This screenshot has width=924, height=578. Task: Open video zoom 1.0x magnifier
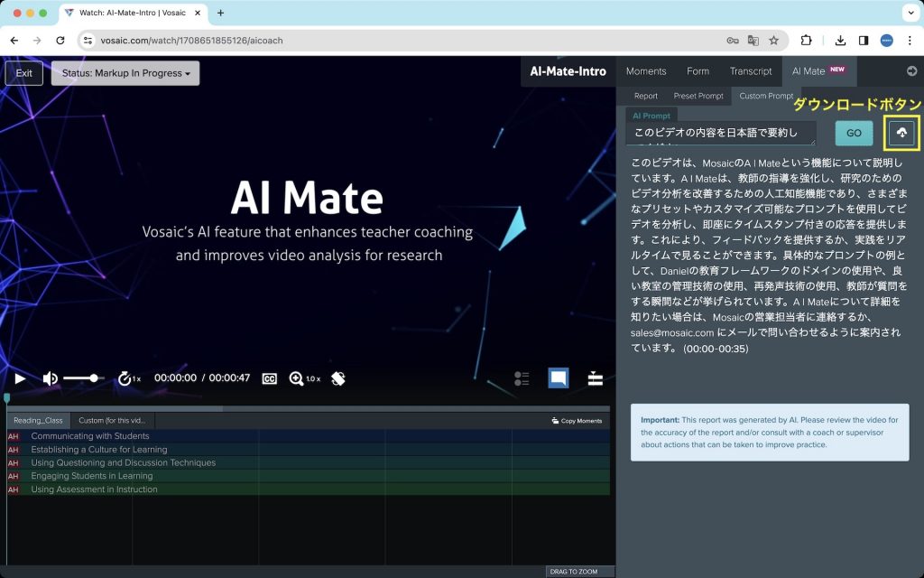click(x=305, y=378)
